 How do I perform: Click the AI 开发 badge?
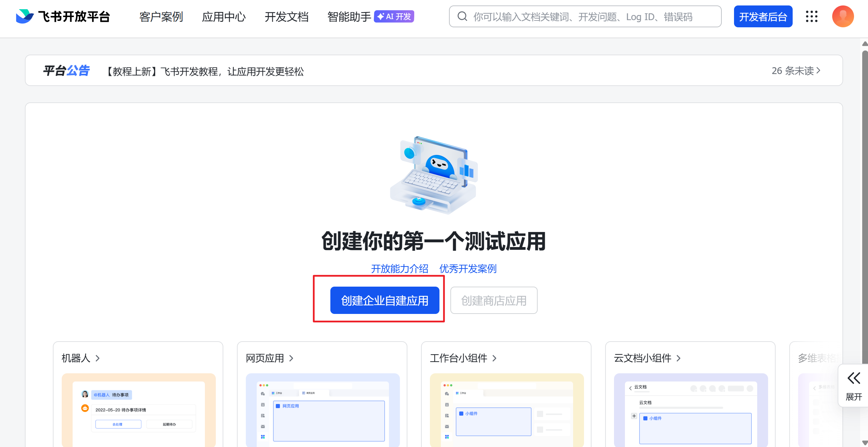point(394,16)
